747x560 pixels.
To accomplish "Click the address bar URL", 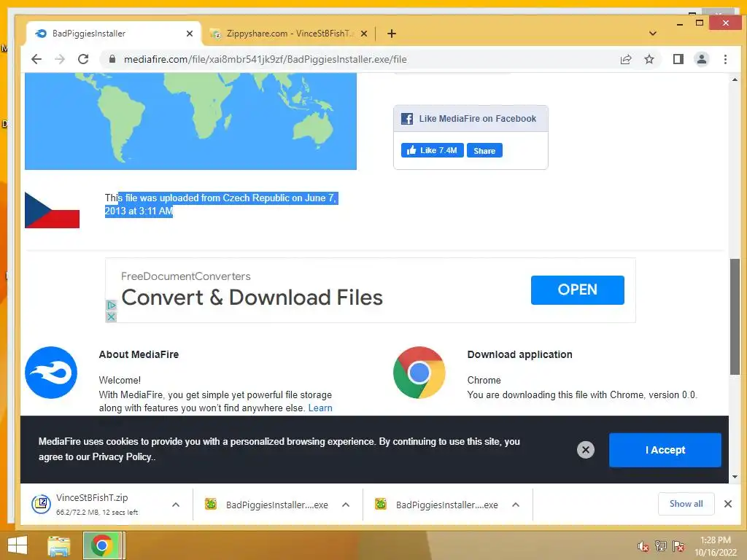I will tap(265, 59).
